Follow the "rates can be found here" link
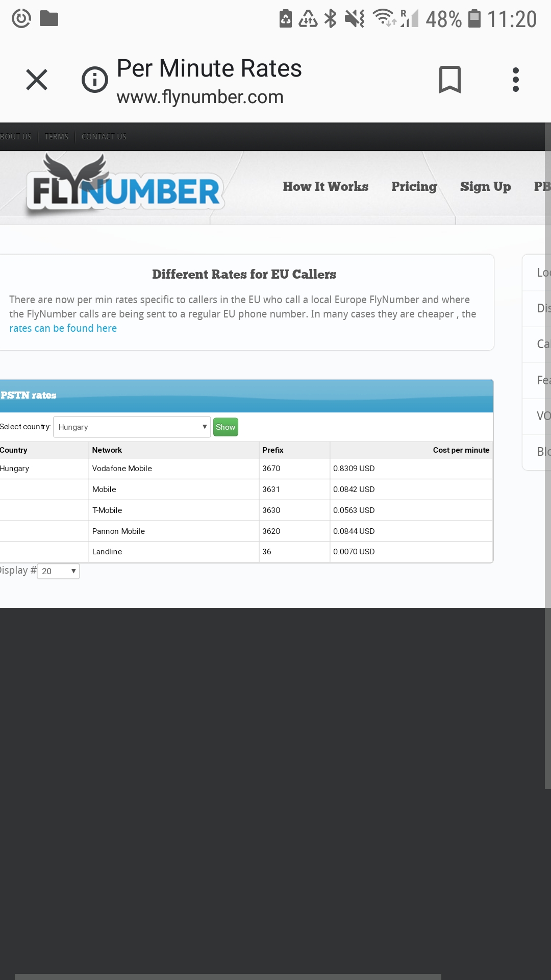The image size is (551, 980). point(63,328)
